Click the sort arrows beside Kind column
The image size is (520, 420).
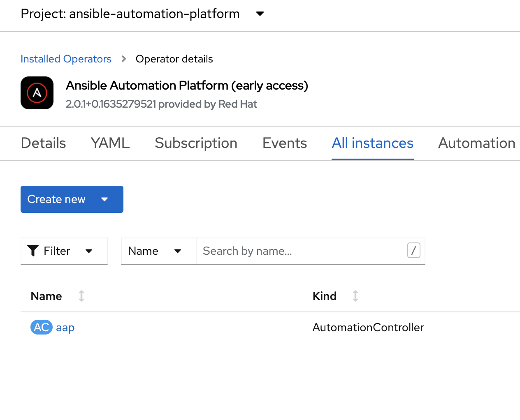(355, 296)
